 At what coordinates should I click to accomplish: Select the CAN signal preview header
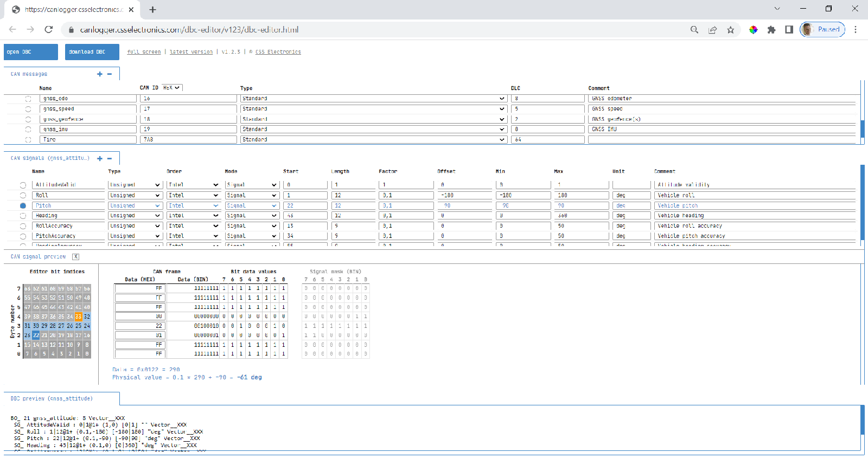38,257
